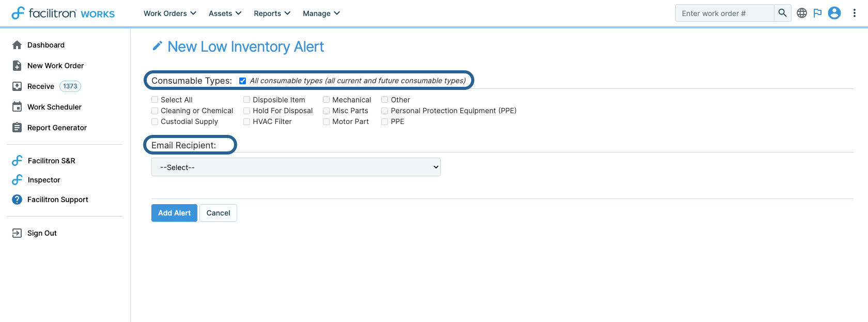Click the Work Scheduler calendar icon
Screen dimensions: 868x322
[x=17, y=107]
